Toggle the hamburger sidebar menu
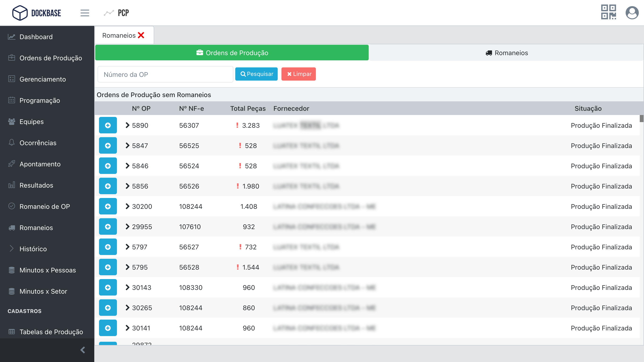Viewport: 644px width, 362px height. pos(85,13)
